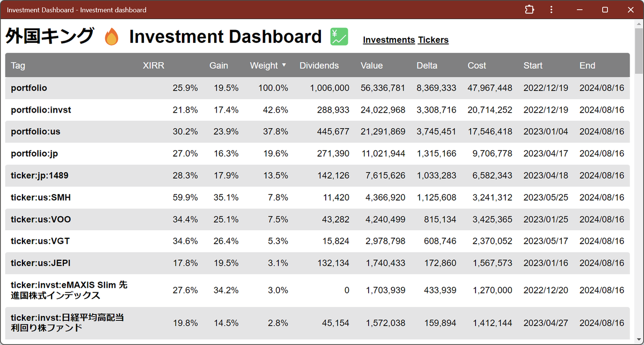
Task: Click the fire emoji icon
Action: coord(112,37)
